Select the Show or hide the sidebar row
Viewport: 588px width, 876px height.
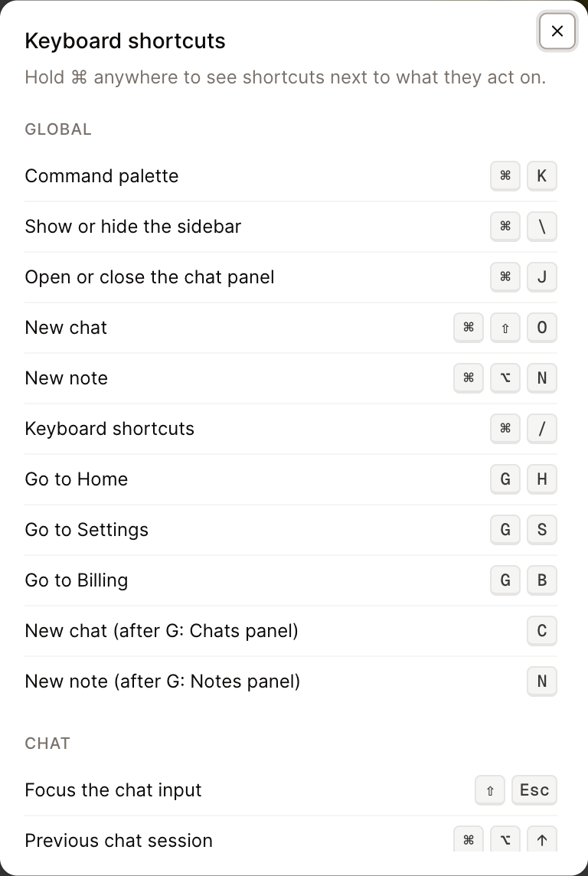click(291, 226)
